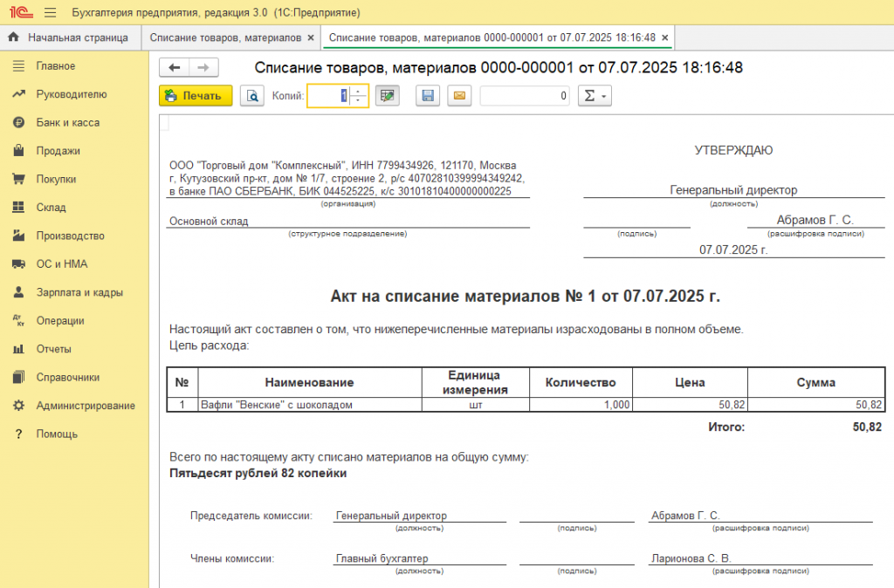Close the Списание товаров, материалов list tab
Viewport: 894px width, 588px height.
click(311, 38)
